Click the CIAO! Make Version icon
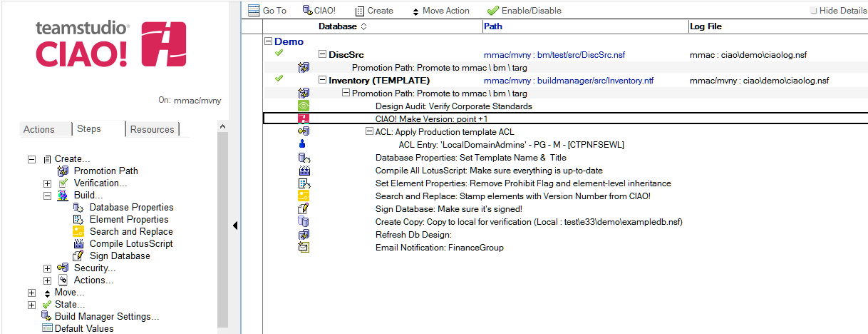Image resolution: width=868 pixels, height=334 pixels. (304, 118)
